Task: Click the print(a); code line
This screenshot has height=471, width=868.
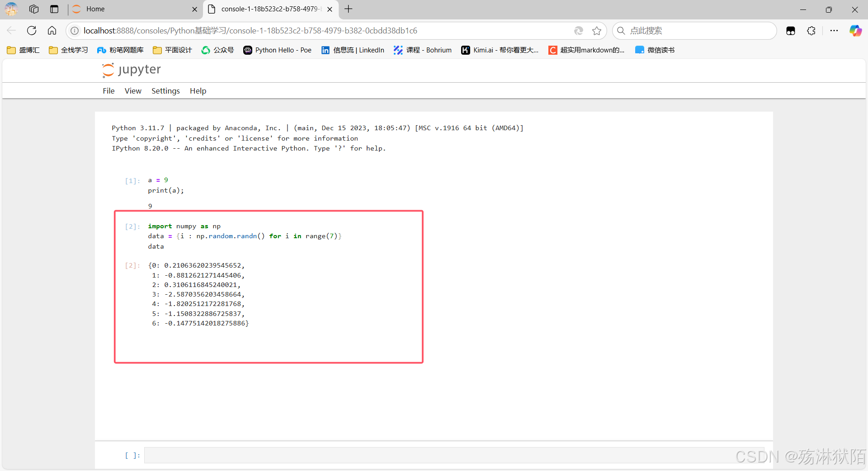Action: 166,190
